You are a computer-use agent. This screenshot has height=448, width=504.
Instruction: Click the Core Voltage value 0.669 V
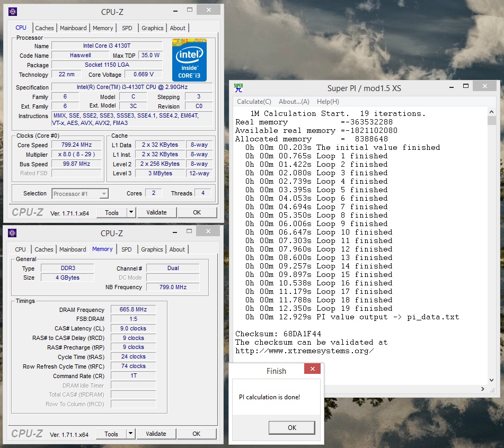(144, 74)
